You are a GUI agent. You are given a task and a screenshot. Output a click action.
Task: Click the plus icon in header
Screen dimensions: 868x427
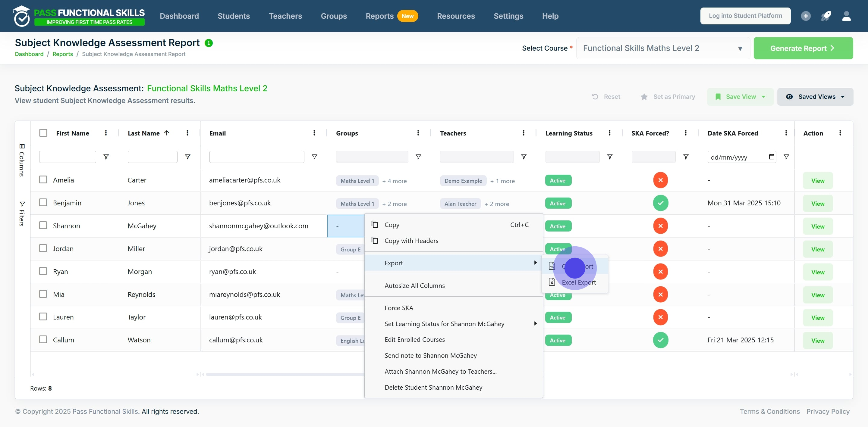[x=806, y=16]
